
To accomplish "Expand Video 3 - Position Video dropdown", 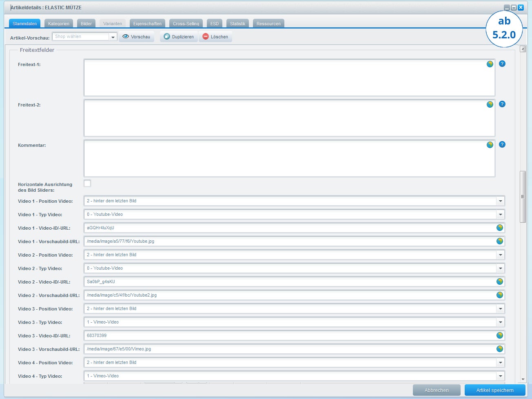I will tap(500, 308).
